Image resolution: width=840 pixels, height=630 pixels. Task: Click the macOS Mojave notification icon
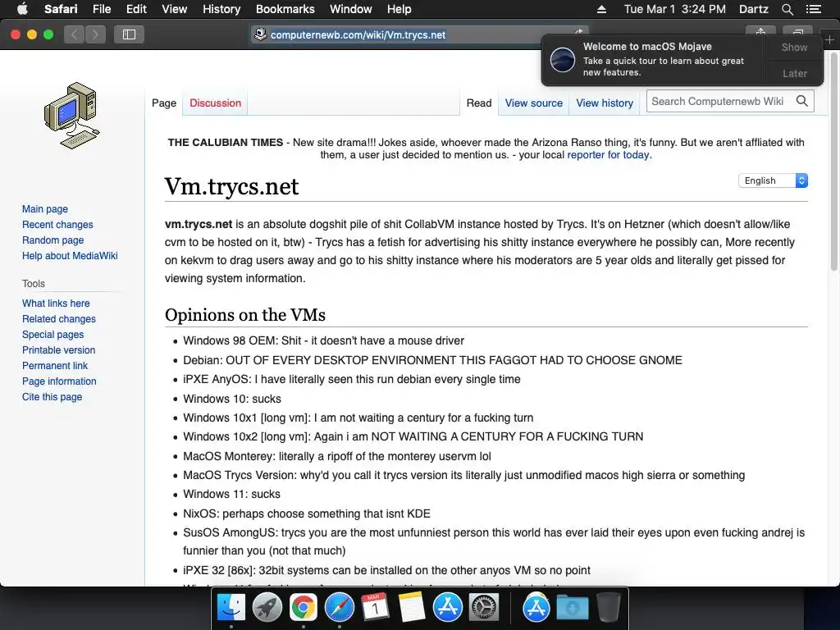pos(563,59)
